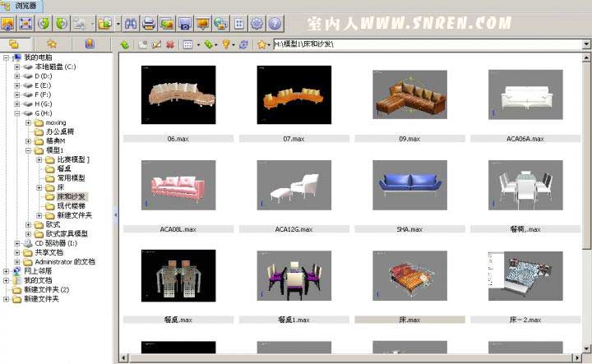Click the full-screen view icon
This screenshot has width=592, height=364.
click(25, 24)
